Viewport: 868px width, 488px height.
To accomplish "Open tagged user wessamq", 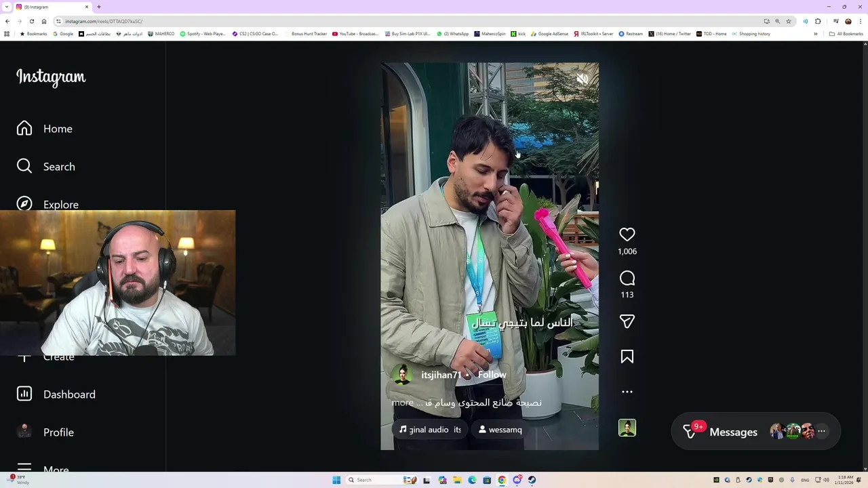I will (x=500, y=430).
